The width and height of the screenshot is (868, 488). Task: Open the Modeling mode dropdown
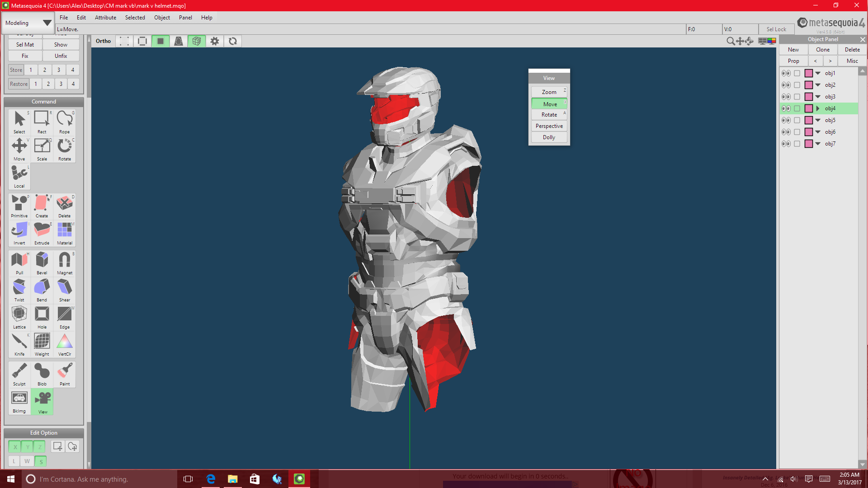28,23
